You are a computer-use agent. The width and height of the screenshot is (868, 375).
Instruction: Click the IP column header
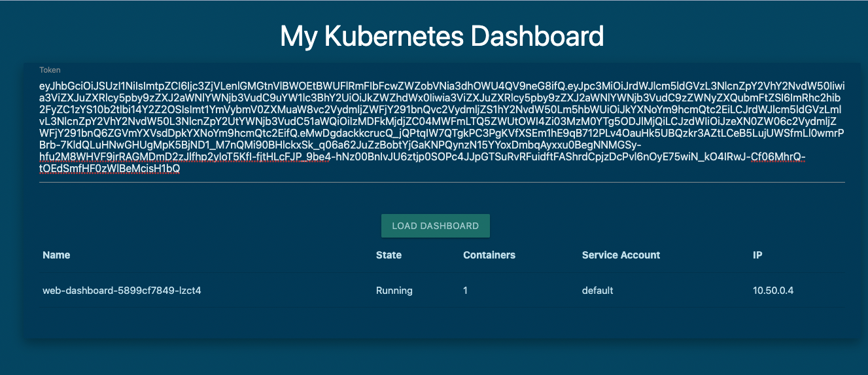coord(757,255)
